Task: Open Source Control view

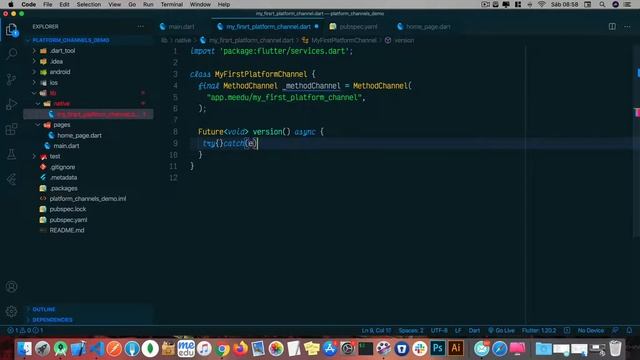Action: 11,79
